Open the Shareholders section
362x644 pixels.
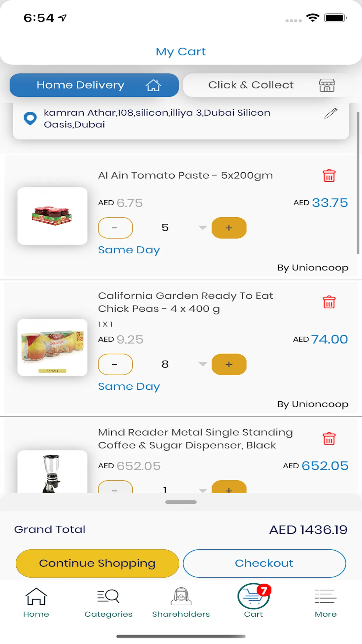pyautogui.click(x=181, y=602)
